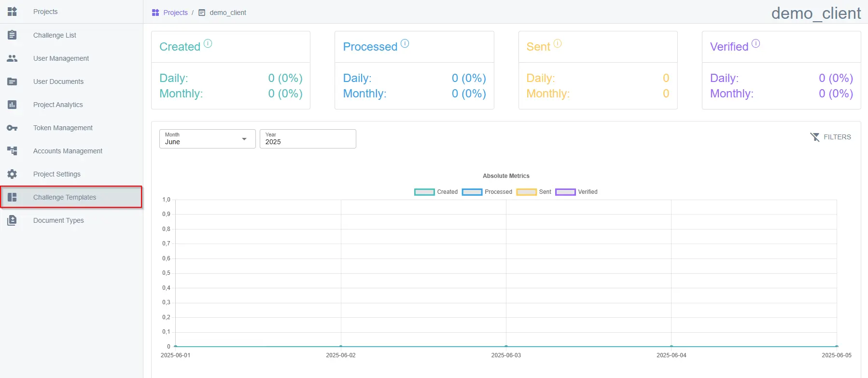The width and height of the screenshot is (868, 378).
Task: Click the User Management people icon
Action: click(x=12, y=58)
